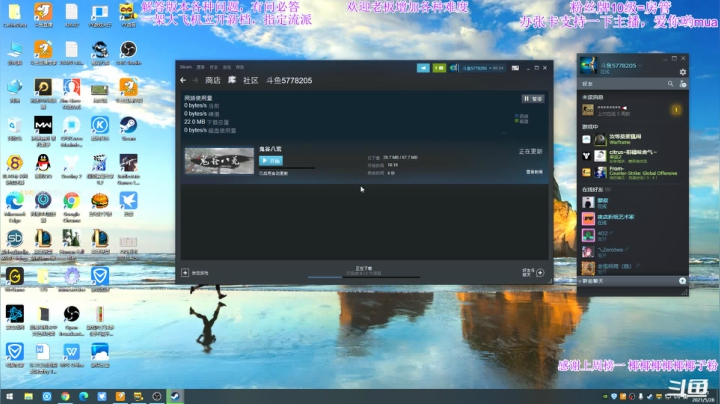Go forward with Steam's right arrow
Screen dimensions: 720x404
click(x=195, y=80)
